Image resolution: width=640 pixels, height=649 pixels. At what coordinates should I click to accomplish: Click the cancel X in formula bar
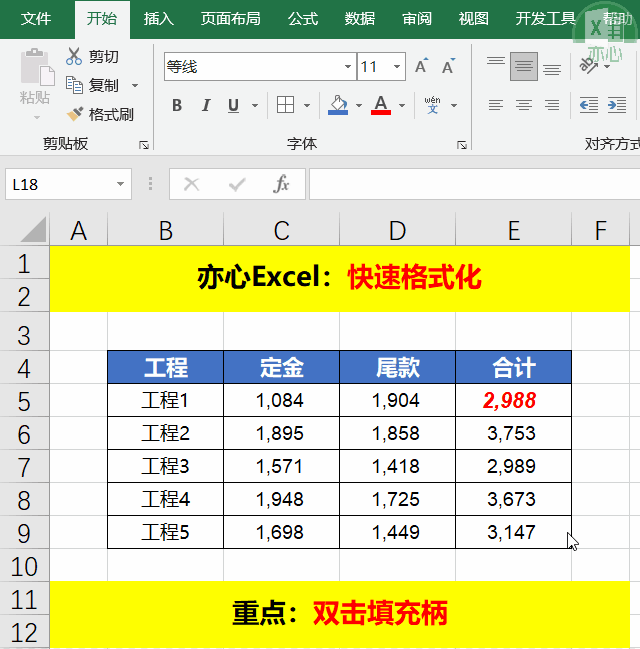pos(192,184)
